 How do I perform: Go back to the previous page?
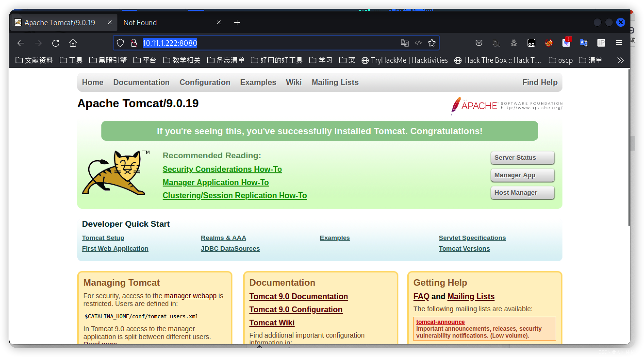coord(21,43)
